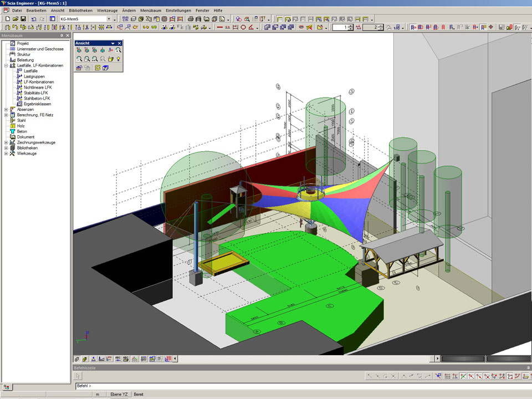This screenshot has height=399, width=532.
Task: Click the print icon in toolbar
Action: point(191,19)
